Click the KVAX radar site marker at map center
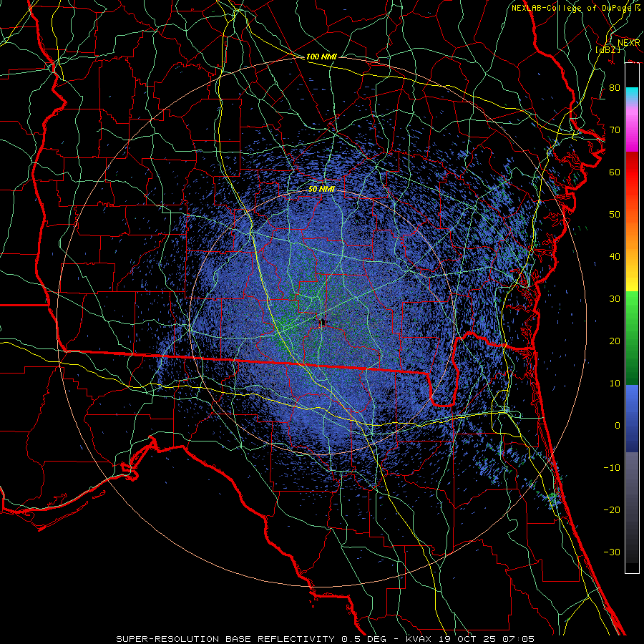The height and width of the screenshot is (644, 644). click(323, 322)
